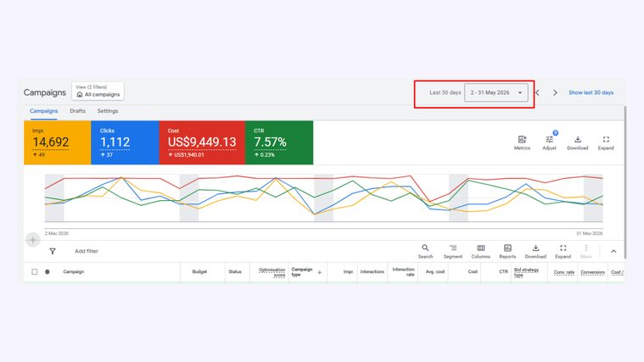Collapse the chart with the up chevron
The height and width of the screenshot is (362, 644).
click(613, 251)
